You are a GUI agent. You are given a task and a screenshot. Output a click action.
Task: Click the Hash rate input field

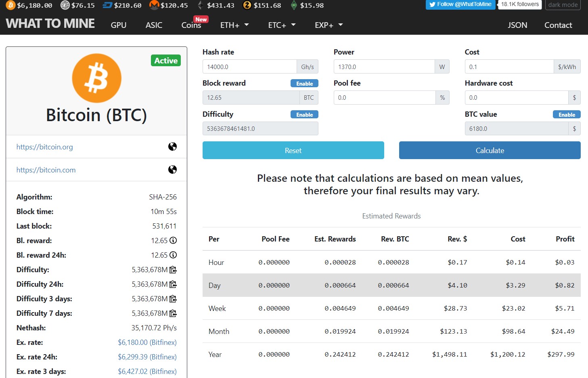tap(249, 67)
